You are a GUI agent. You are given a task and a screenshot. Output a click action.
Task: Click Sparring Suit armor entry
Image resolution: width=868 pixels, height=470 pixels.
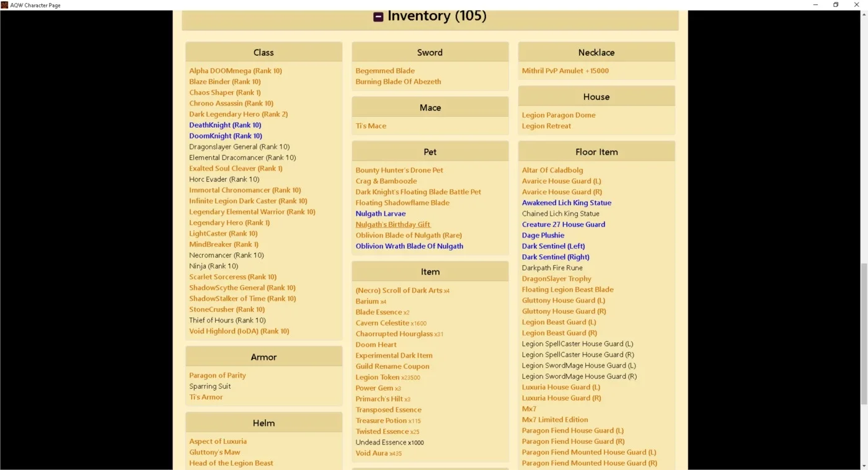(210, 386)
